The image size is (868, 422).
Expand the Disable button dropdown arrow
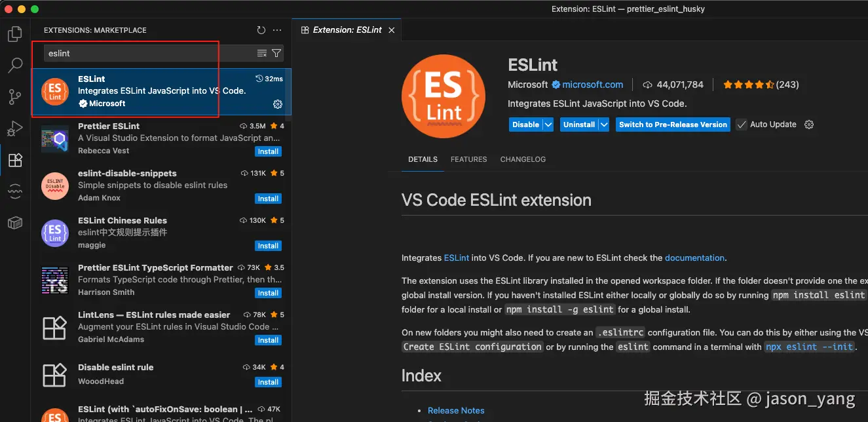click(x=548, y=125)
